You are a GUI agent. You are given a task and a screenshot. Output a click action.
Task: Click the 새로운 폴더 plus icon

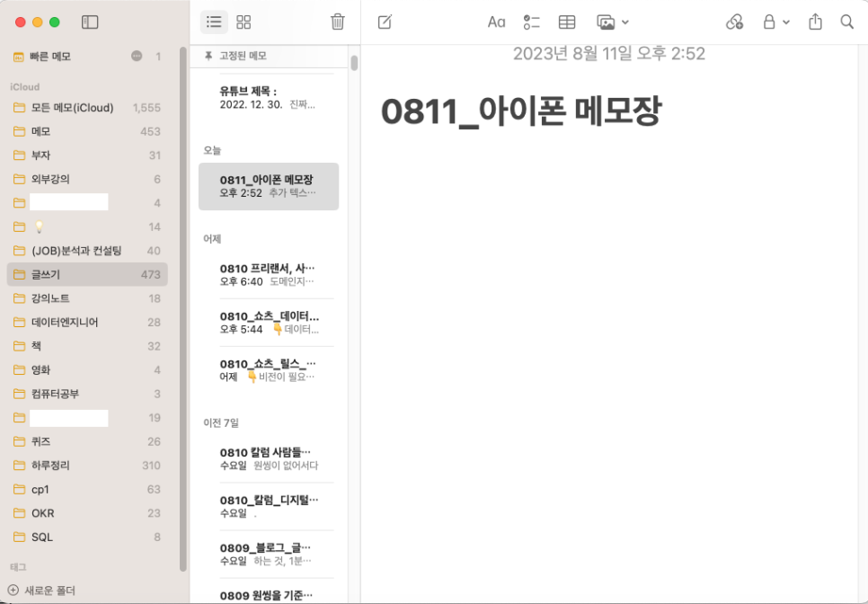(13, 591)
